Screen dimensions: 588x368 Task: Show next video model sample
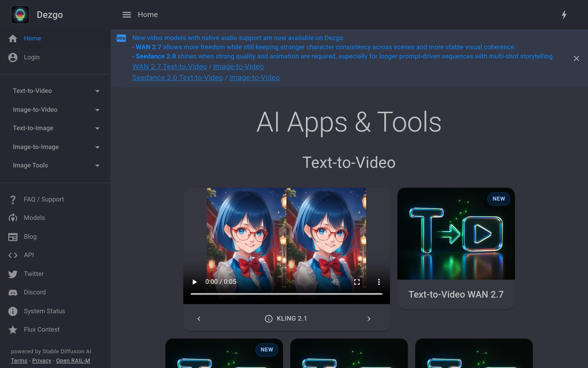pyautogui.click(x=369, y=319)
